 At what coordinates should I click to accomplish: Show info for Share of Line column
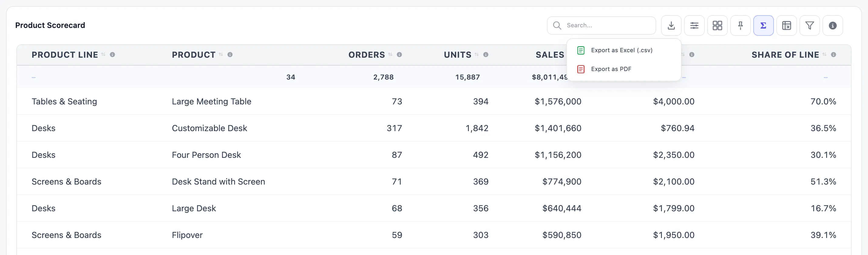click(833, 55)
